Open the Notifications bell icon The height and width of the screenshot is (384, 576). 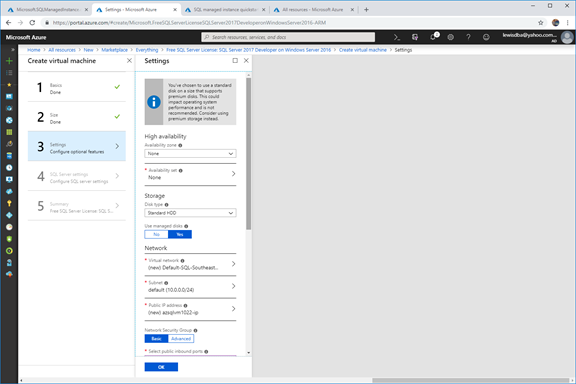(x=433, y=37)
